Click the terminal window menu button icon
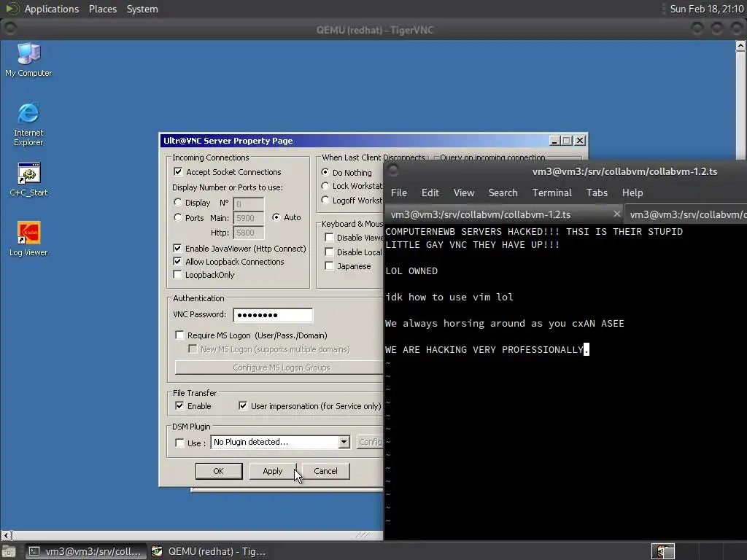 [393, 170]
